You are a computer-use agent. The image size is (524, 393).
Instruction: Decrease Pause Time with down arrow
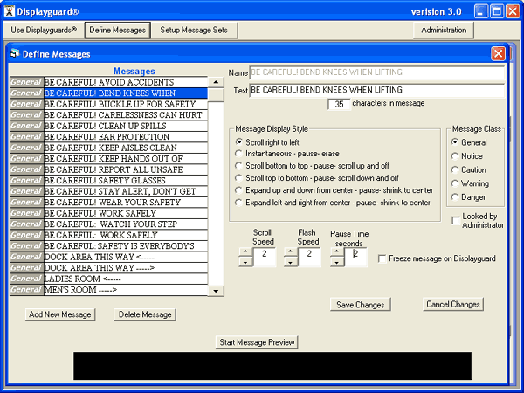click(x=337, y=262)
